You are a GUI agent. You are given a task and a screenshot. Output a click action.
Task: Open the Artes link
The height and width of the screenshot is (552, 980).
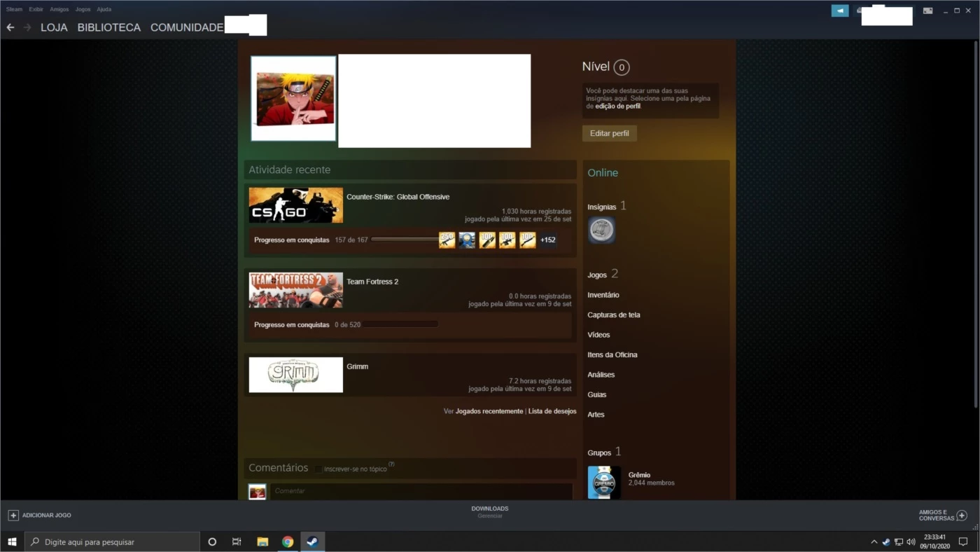(x=596, y=415)
